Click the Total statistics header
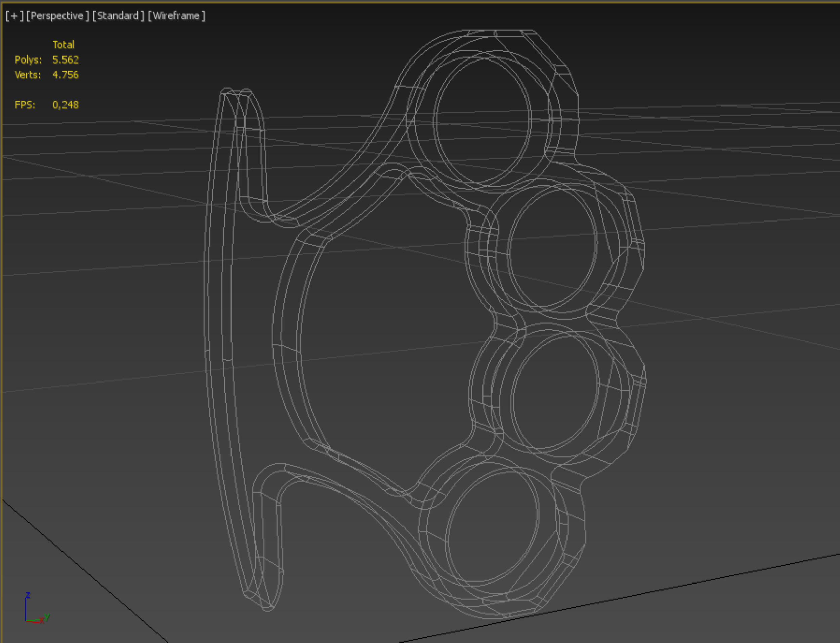Image resolution: width=840 pixels, height=643 pixels. pyautogui.click(x=63, y=45)
